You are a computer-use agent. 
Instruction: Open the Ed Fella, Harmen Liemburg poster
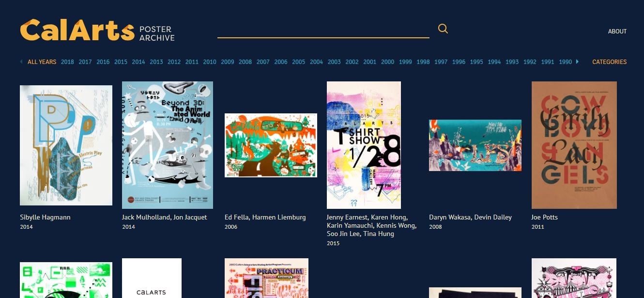point(271,145)
